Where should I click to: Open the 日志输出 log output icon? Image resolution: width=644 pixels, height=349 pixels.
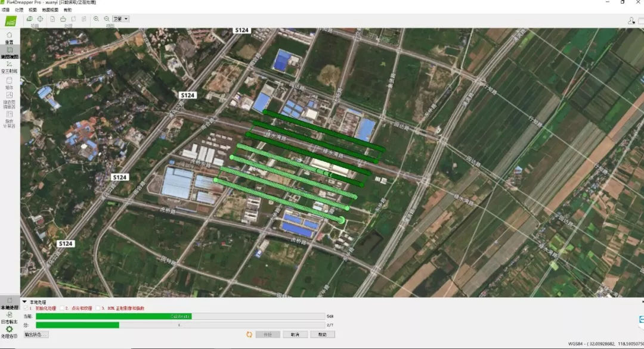(x=10, y=316)
